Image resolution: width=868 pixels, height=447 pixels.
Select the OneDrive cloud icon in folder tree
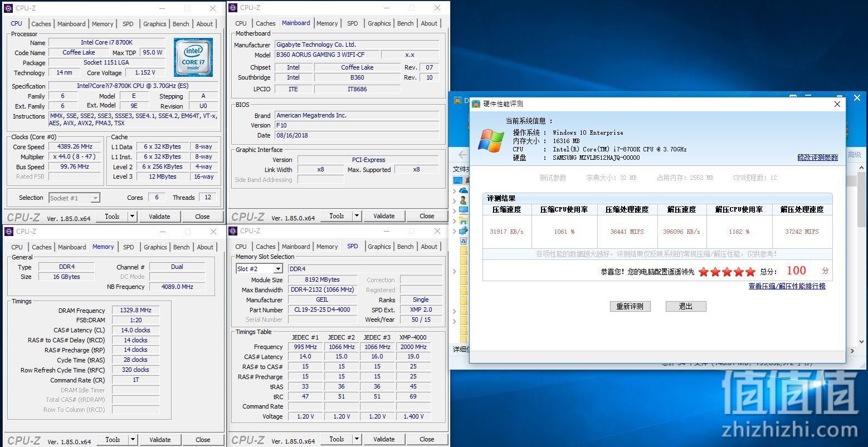(x=464, y=190)
